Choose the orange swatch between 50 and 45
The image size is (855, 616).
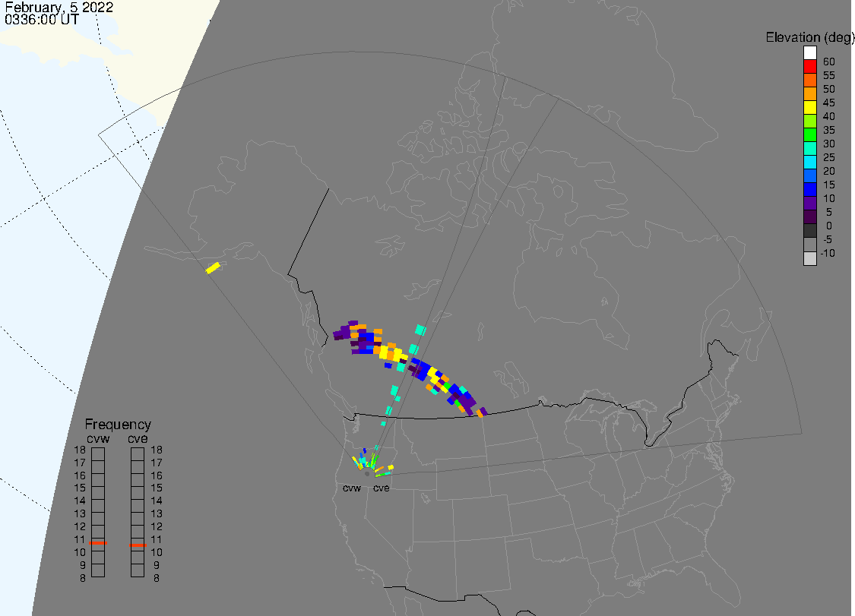coord(809,93)
